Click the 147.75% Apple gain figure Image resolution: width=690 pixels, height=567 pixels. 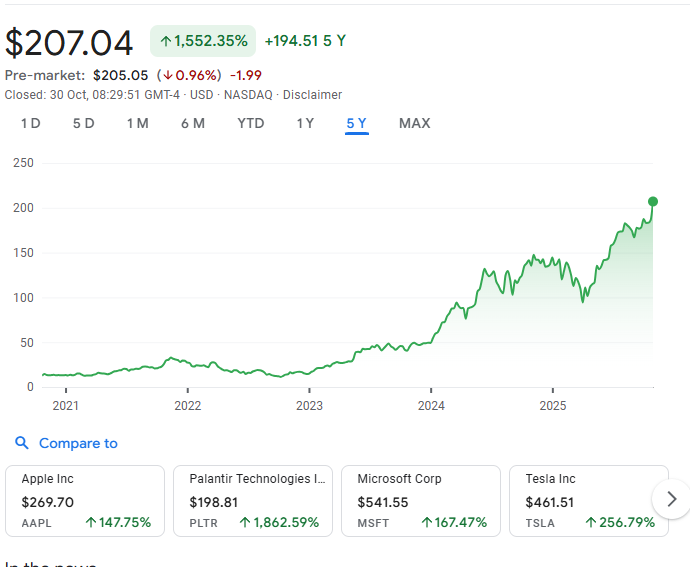coord(118,523)
